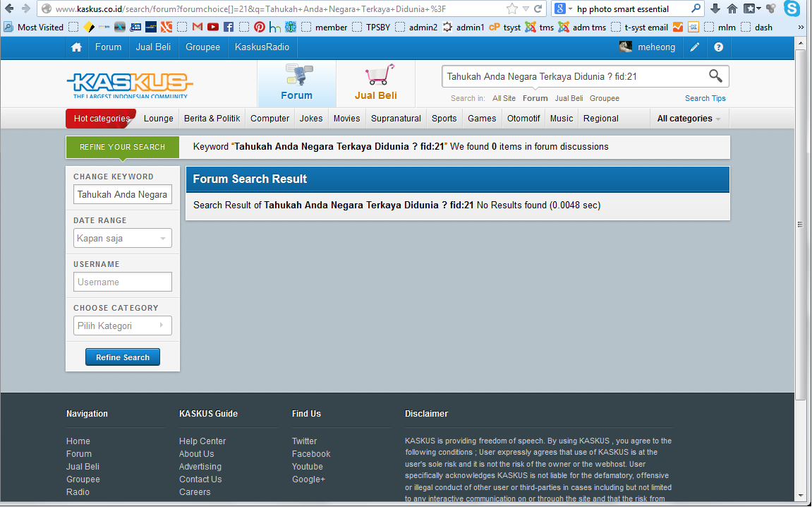
Task: Open the bookmarks menu star icon
Action: pos(751,8)
